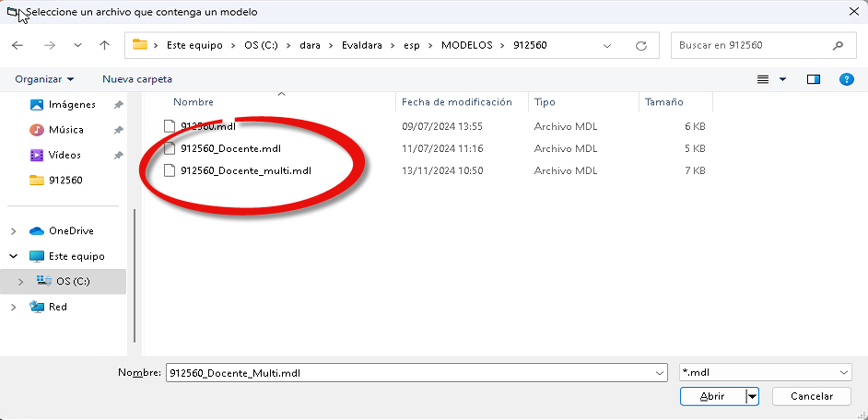Expand the OneDrive tree node
868x420 pixels.
pyautogui.click(x=13, y=231)
